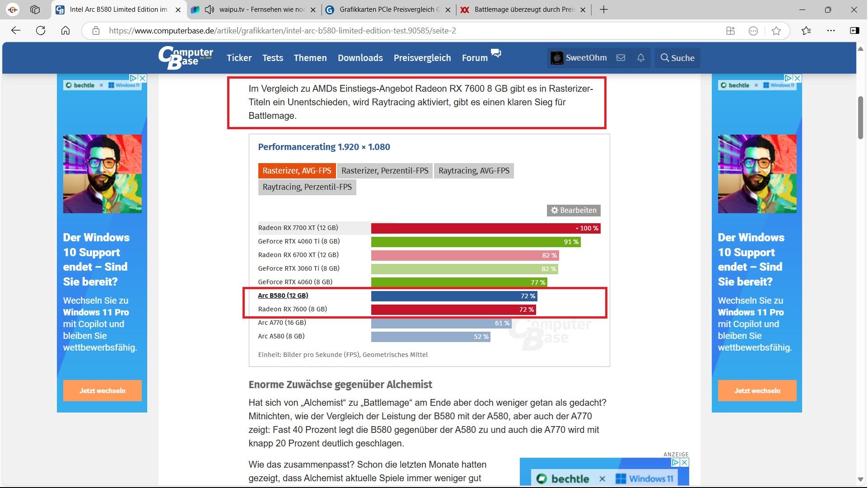The height and width of the screenshot is (488, 868).
Task: Open the notifications bell icon
Action: pos(640,58)
